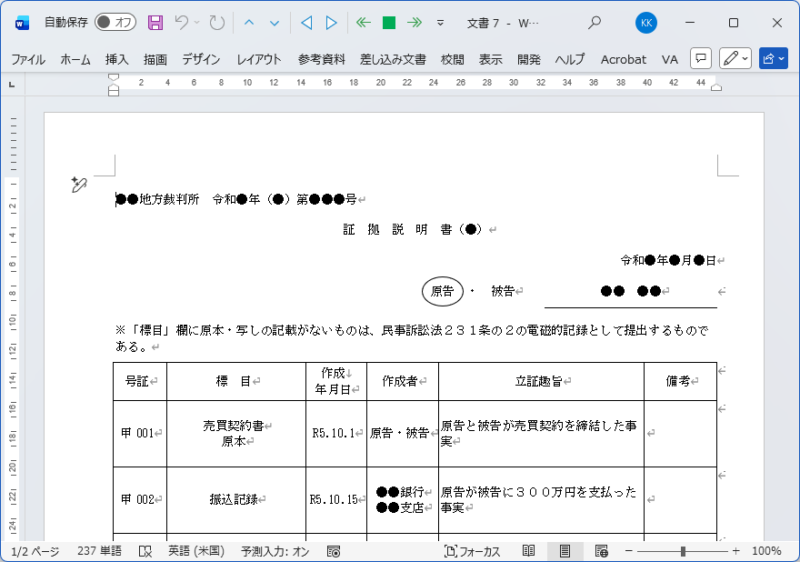Switch to Print Layout view icon
This screenshot has width=800, height=562.
click(565, 551)
